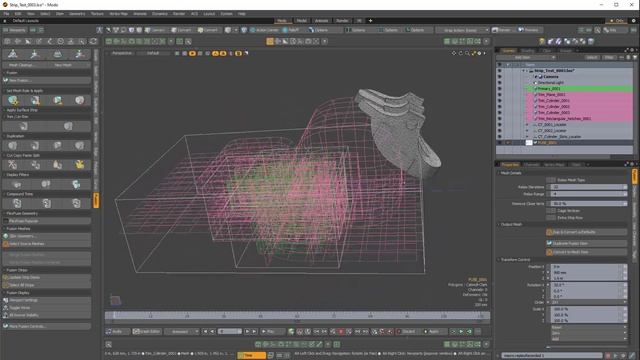Toggle visibility eye for CT_0001_Locator
This screenshot has height=360, width=640.
point(500,125)
